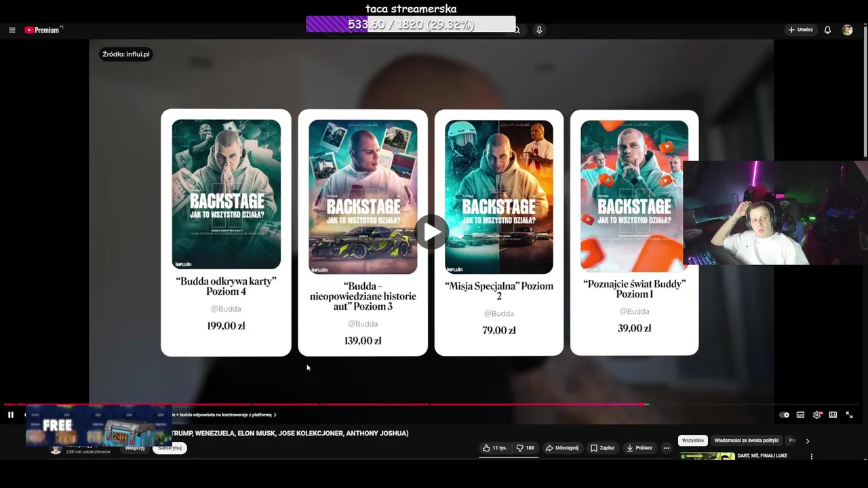This screenshot has width=868, height=488.
Task: Select the Wszystkie filter chip
Action: pos(693,441)
